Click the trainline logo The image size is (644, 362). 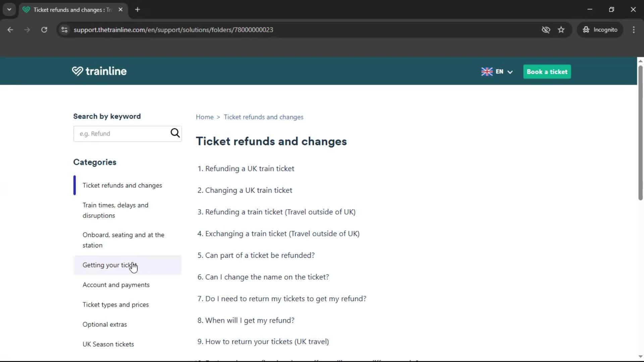tap(99, 71)
